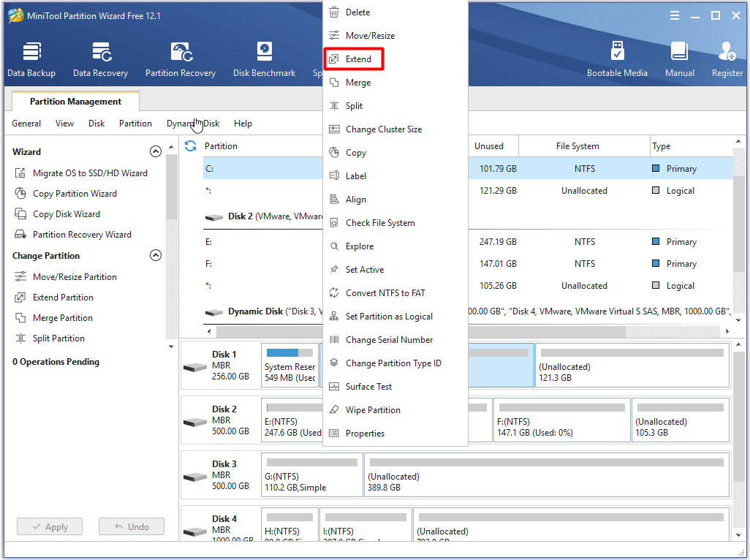Open the hamburger menu in the title bar
Viewport: 750px width, 560px height.
click(675, 15)
